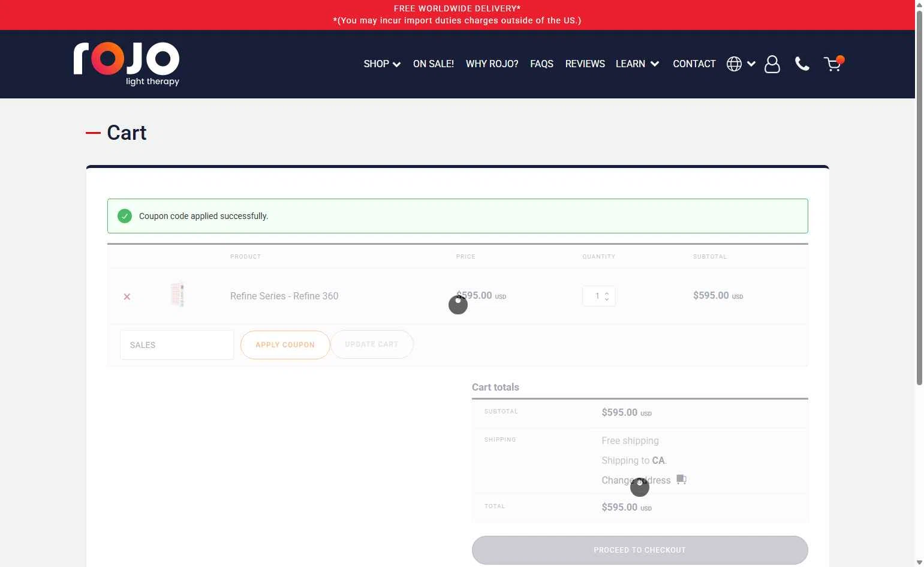
Task: Remove Refine 360 with the red X
Action: pyautogui.click(x=127, y=296)
